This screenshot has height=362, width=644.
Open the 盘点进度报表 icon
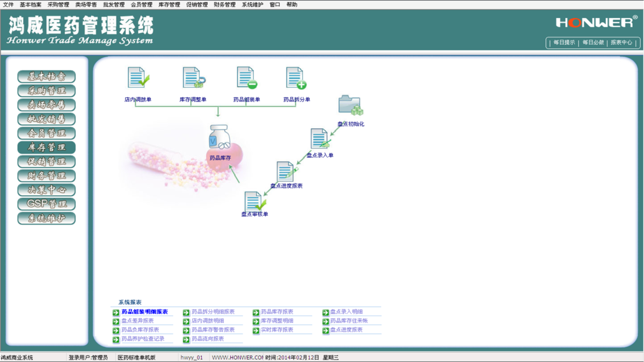[286, 172]
